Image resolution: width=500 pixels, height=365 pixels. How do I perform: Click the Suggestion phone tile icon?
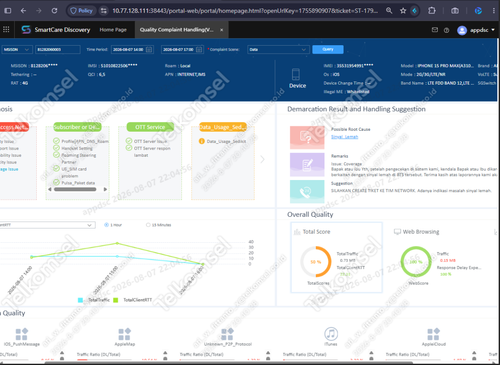click(307, 192)
